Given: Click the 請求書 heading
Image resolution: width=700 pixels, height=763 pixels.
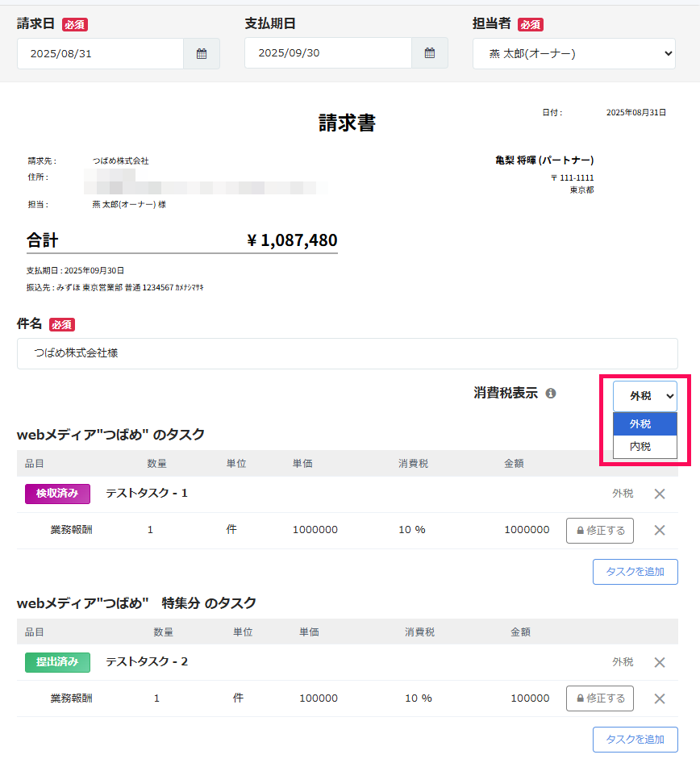Looking at the screenshot, I should point(347,123).
